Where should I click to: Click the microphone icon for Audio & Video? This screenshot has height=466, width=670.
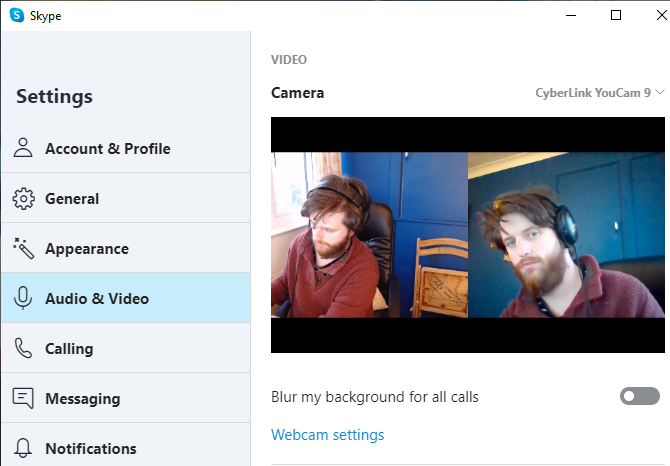tap(23, 298)
